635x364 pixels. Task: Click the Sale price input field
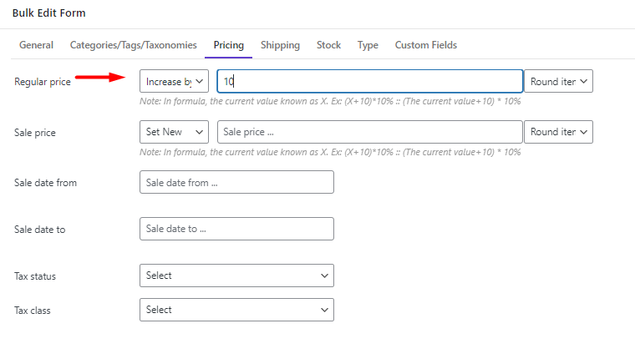[370, 132]
